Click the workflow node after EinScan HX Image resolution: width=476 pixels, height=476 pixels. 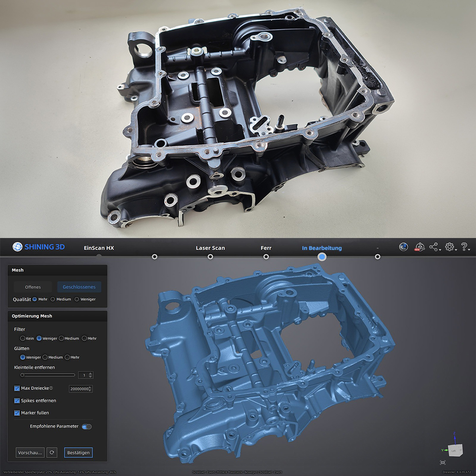tap(155, 257)
